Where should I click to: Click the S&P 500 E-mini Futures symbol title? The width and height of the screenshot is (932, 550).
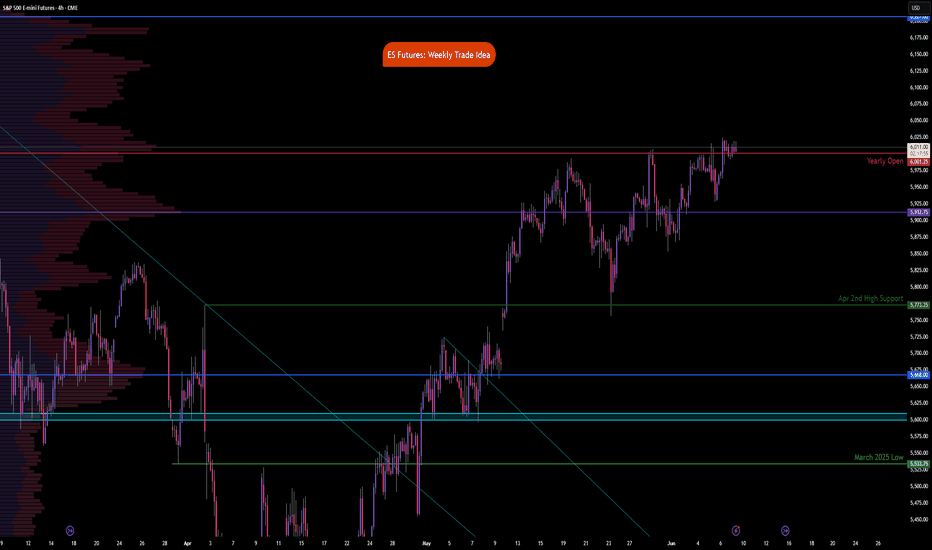(41, 8)
